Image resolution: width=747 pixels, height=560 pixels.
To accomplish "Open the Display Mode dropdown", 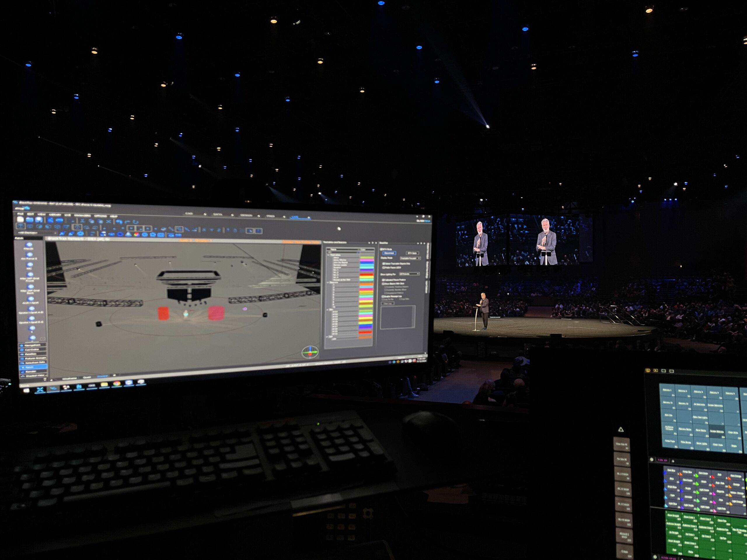I will 410,258.
